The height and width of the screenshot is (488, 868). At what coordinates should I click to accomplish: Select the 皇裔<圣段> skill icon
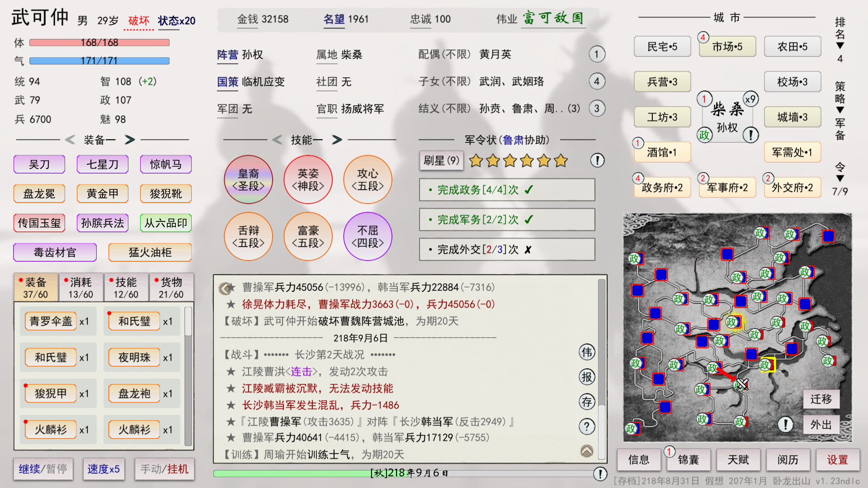pos(248,179)
